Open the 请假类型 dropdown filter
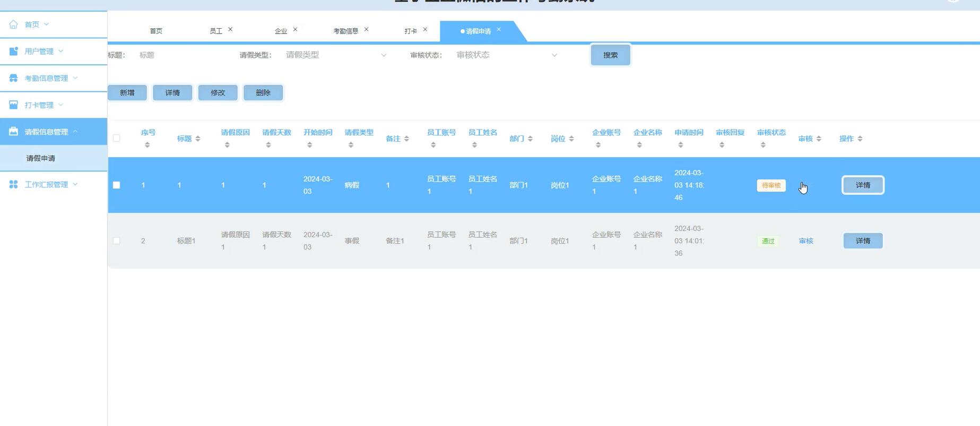Image resolution: width=980 pixels, height=426 pixels. tap(336, 55)
